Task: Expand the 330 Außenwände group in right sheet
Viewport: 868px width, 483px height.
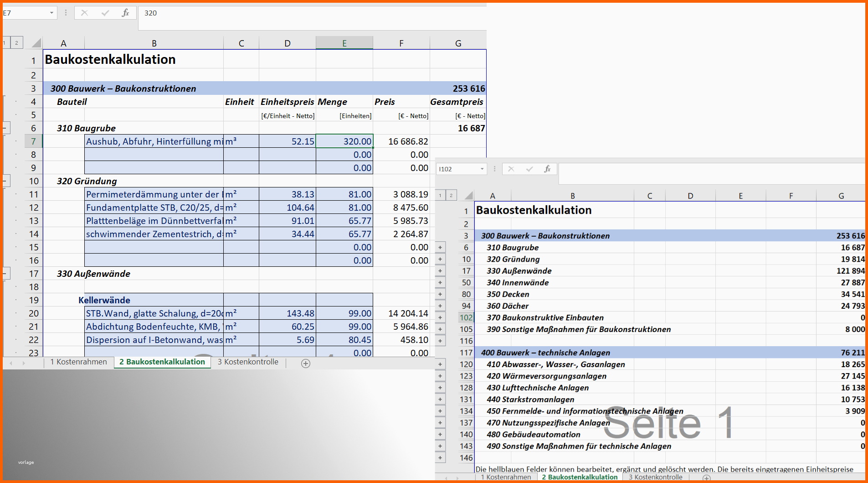Action: coord(440,271)
